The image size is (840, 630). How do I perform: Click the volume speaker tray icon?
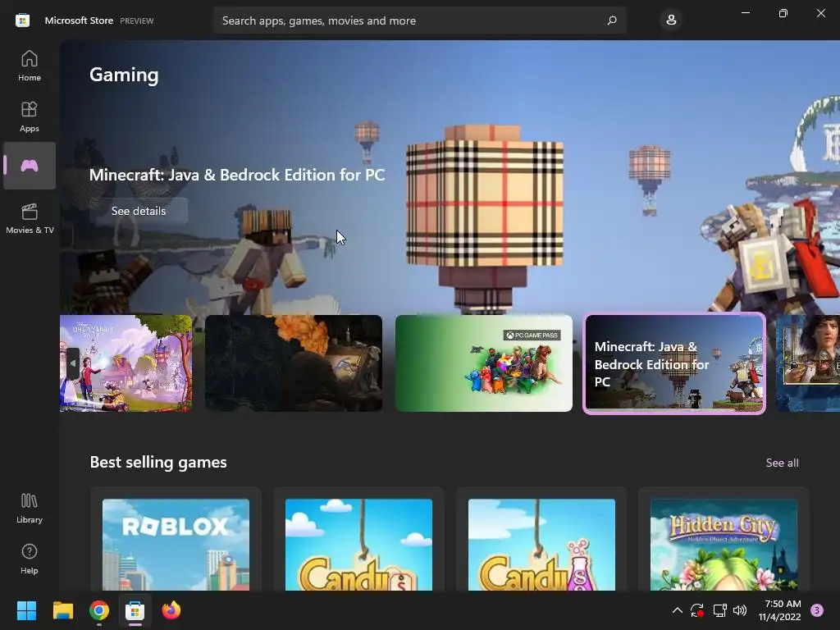click(740, 610)
